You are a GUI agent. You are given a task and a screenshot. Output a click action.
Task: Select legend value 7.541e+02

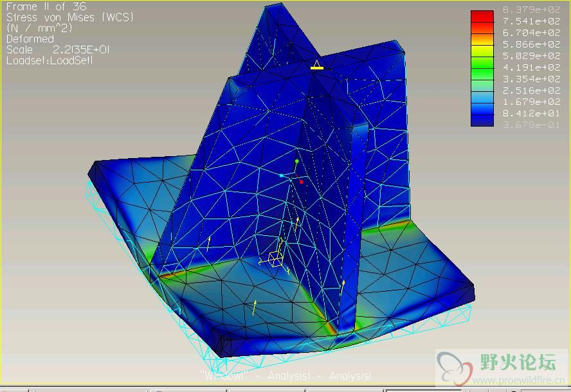531,21
